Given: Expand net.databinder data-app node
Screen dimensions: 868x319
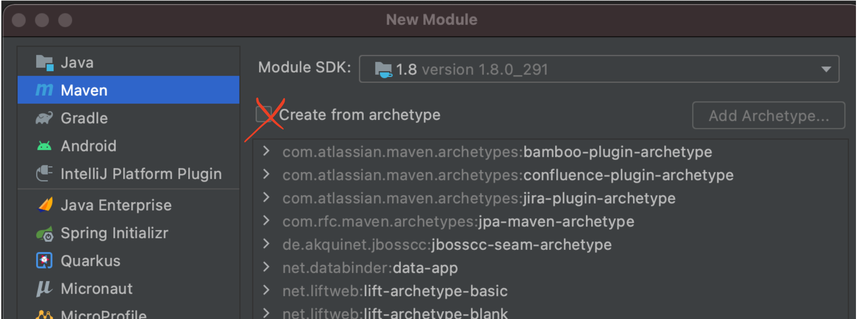Looking at the screenshot, I should point(266,267).
